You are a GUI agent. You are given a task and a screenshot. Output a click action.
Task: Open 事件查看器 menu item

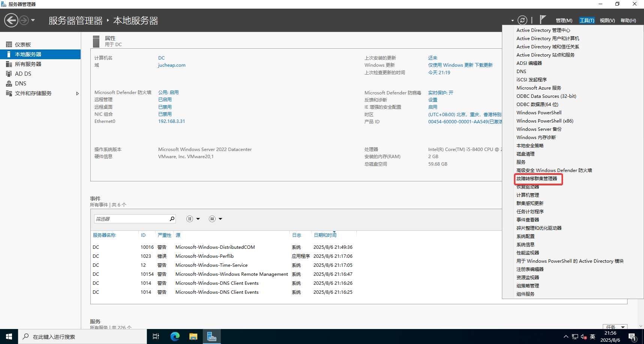pyautogui.click(x=527, y=220)
